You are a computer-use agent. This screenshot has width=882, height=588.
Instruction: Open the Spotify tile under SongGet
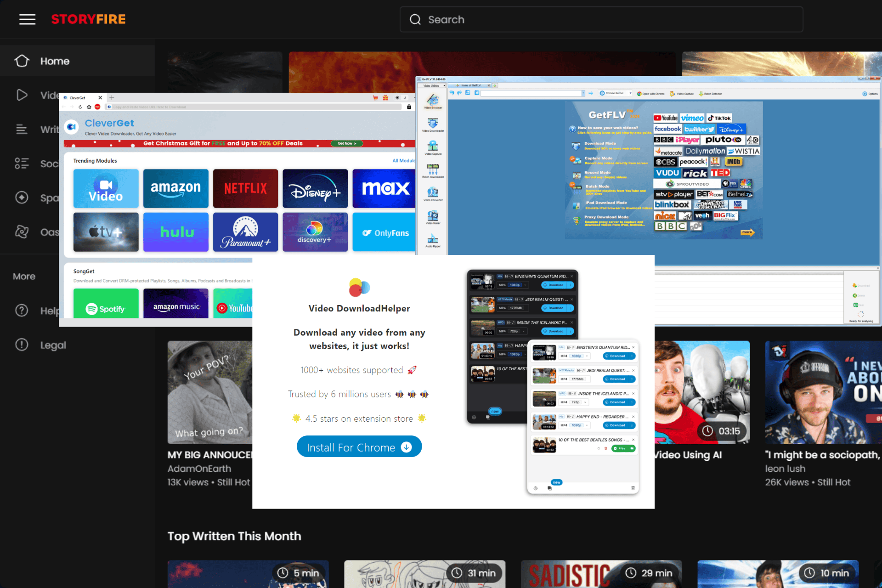pos(106,303)
